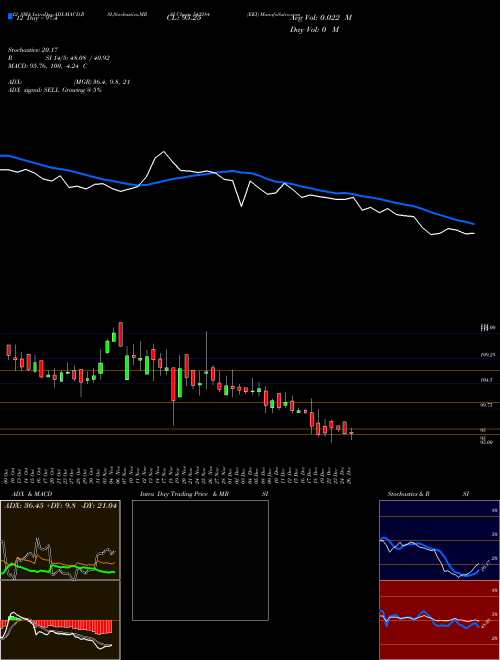Click the (MGR) 36.4, 9.8, 21 ADX values
Image resolution: width=500 pixels, height=660 pixels.
coord(101,82)
